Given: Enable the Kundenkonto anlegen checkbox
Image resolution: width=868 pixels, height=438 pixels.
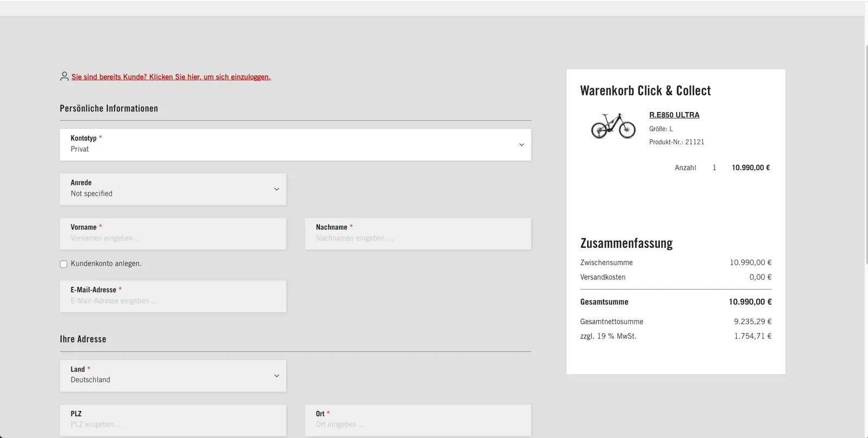Looking at the screenshot, I should [63, 264].
